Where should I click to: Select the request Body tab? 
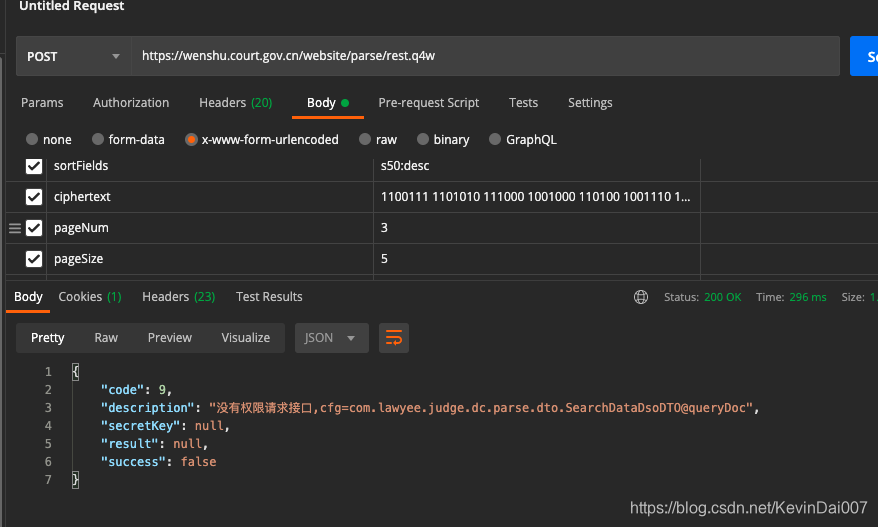(328, 103)
